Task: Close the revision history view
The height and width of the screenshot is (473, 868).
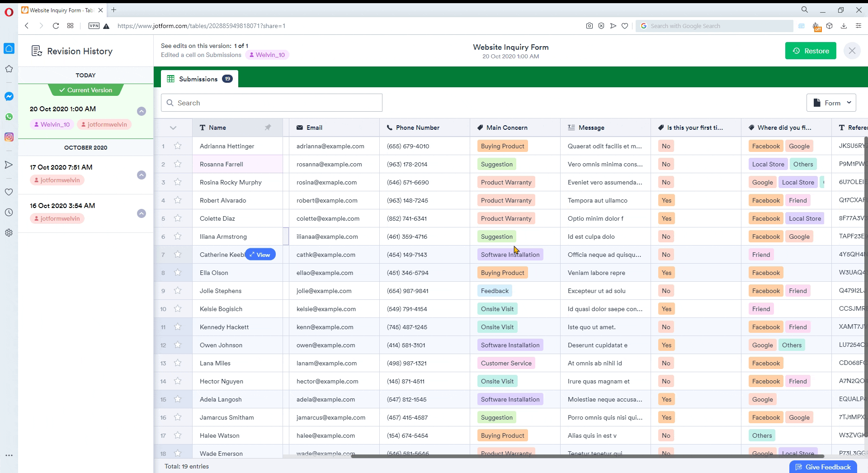Action: coord(852,51)
